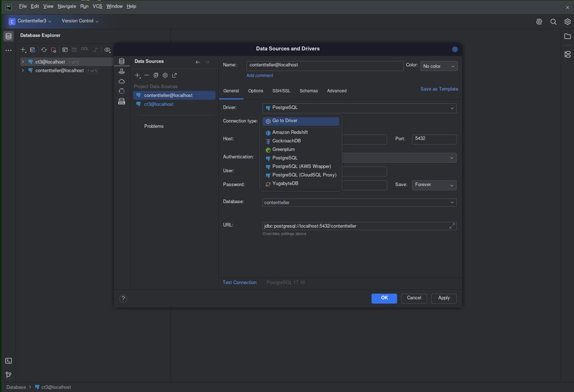Choose YugabyteDB in the driver list
The image size is (574, 392).
[301, 183]
